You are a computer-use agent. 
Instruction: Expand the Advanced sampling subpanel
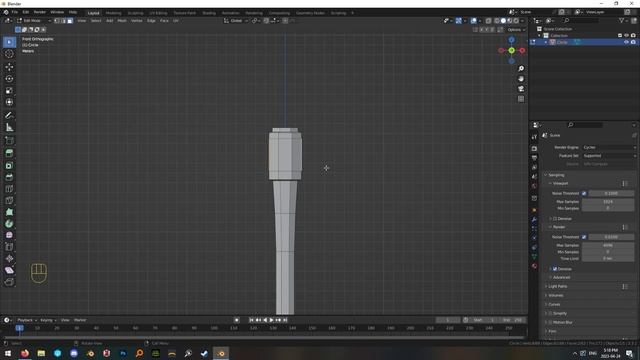point(561,278)
